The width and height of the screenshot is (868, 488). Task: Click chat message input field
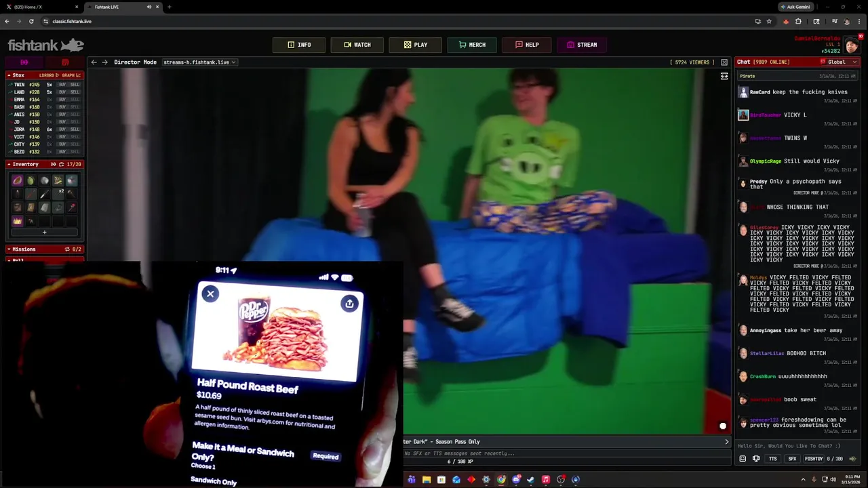tap(797, 446)
